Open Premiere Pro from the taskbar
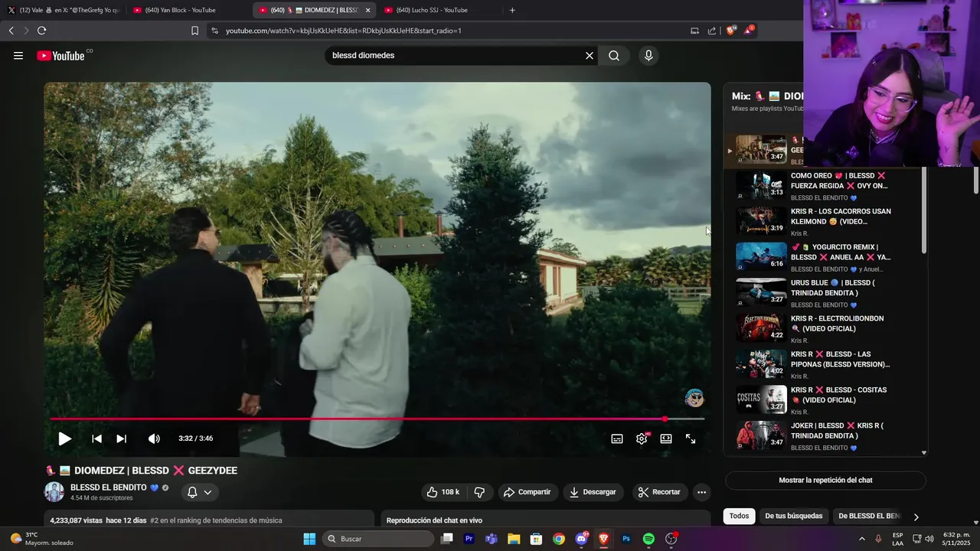The height and width of the screenshot is (551, 980). 469,539
